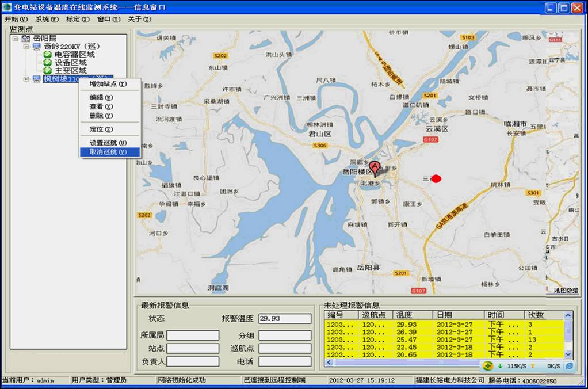The width and height of the screenshot is (588, 389).
Task: Collapse the 岳阳局 root tree node
Action: 16,39
